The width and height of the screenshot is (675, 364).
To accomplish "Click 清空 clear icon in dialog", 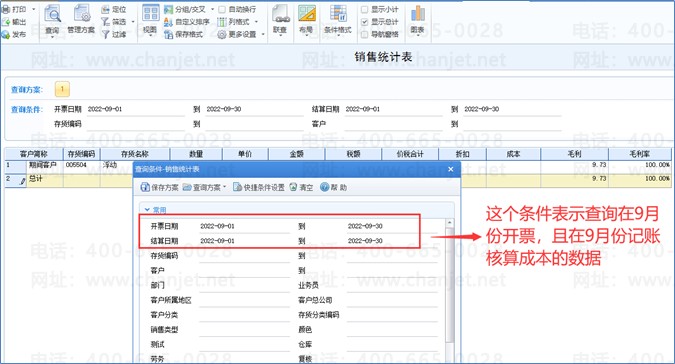I will (x=294, y=187).
